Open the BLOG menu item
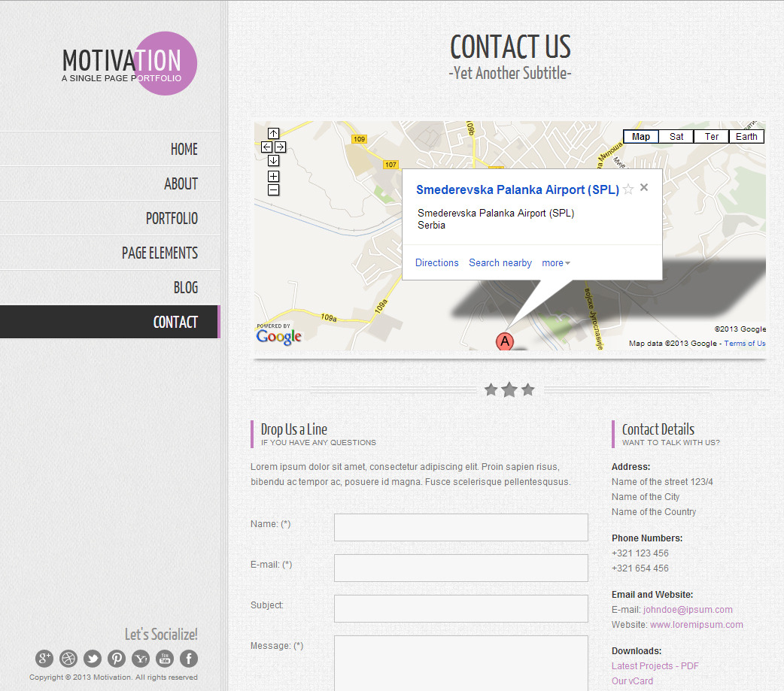This screenshot has width=784, height=691. pyautogui.click(x=185, y=287)
